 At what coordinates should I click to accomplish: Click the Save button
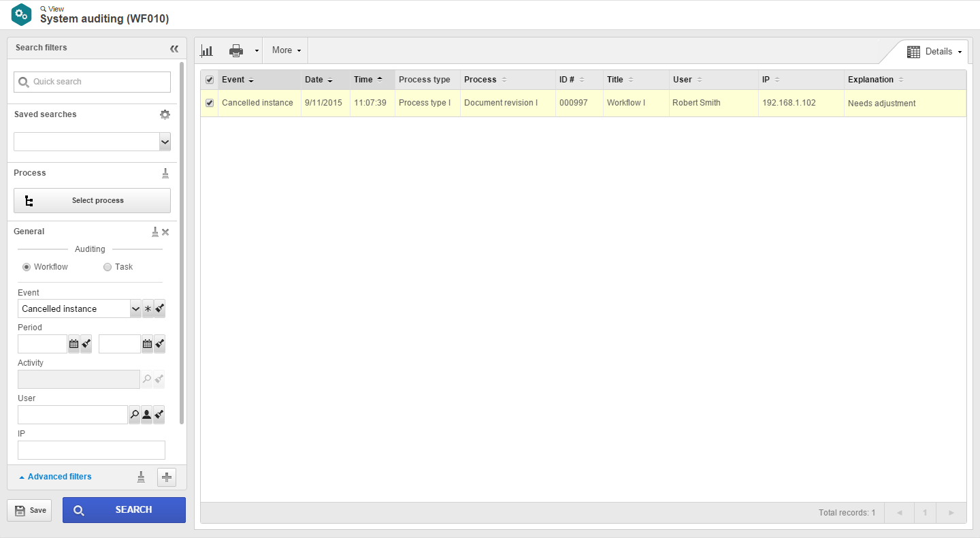pyautogui.click(x=29, y=510)
